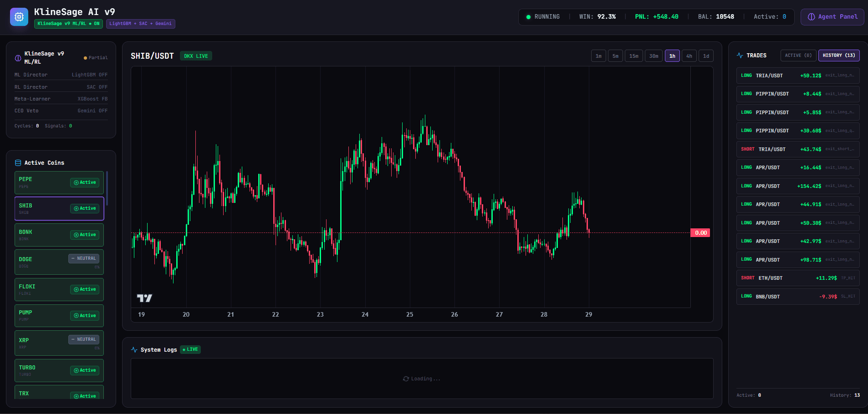The width and height of the screenshot is (868, 414).
Task: Click the loading spinner in System Logs
Action: pos(405,378)
